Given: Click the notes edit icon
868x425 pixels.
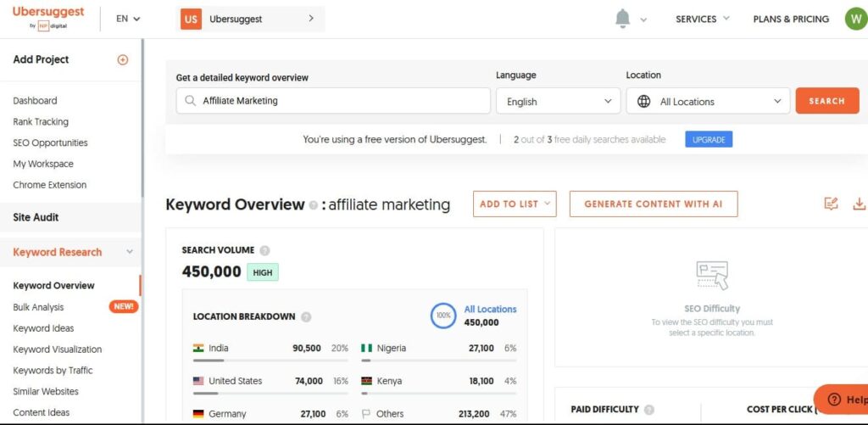Looking at the screenshot, I should point(831,204).
